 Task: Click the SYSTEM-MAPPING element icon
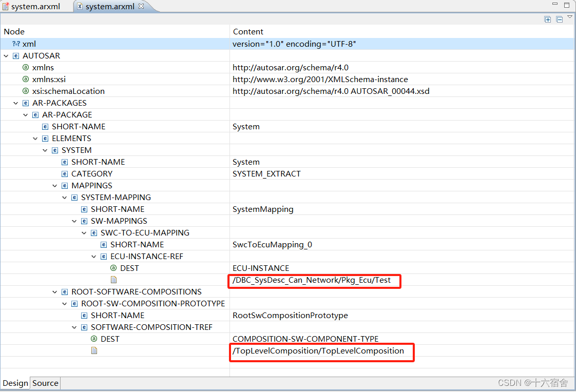(74, 198)
